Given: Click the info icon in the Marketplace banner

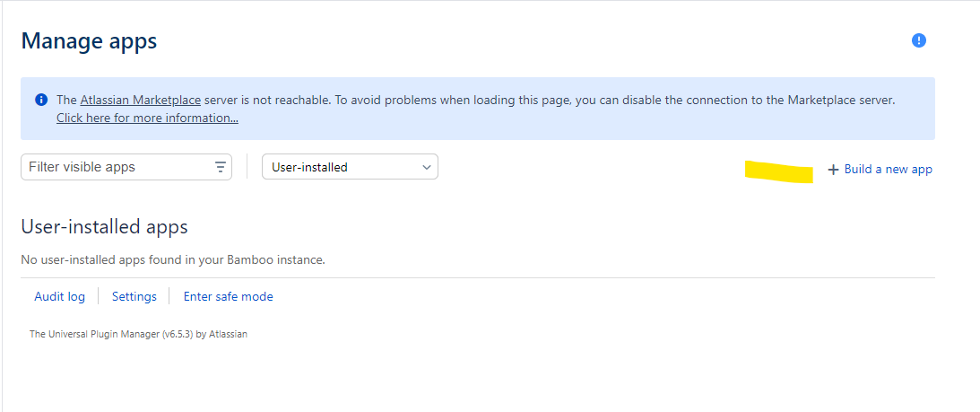Looking at the screenshot, I should [41, 100].
